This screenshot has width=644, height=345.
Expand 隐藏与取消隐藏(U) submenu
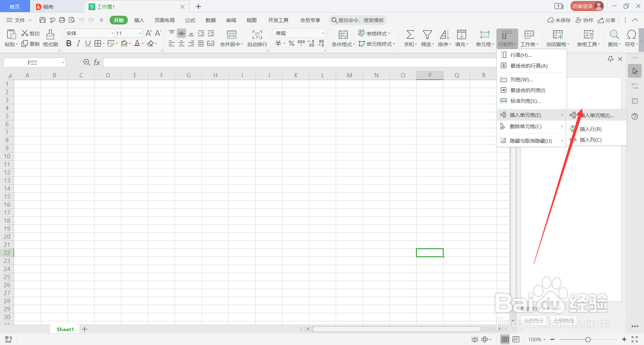(x=532, y=141)
